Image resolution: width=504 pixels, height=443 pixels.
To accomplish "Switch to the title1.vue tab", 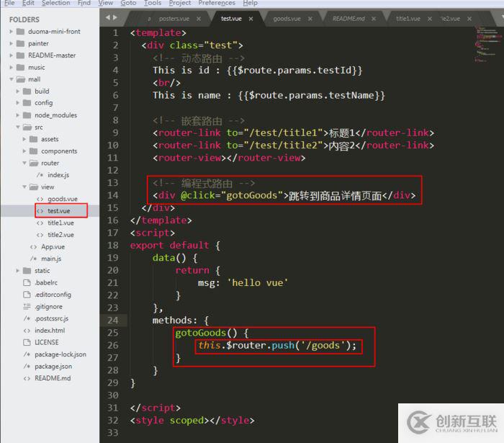I will (408, 19).
